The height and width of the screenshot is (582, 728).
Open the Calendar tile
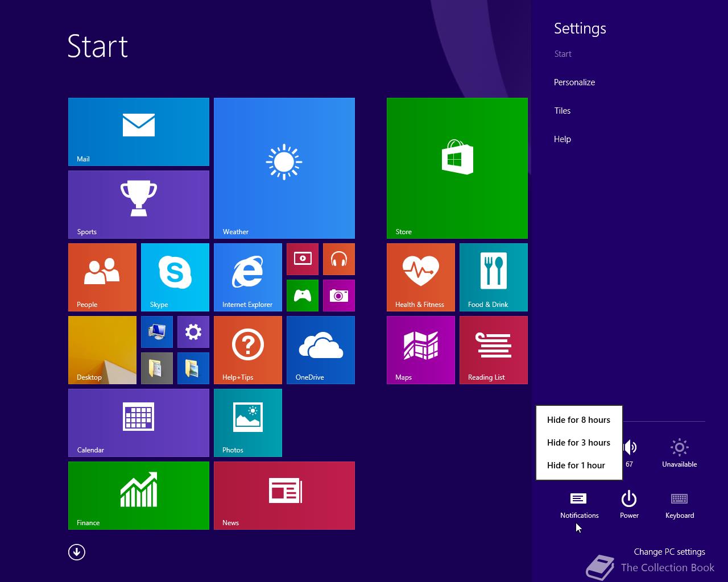click(x=139, y=423)
